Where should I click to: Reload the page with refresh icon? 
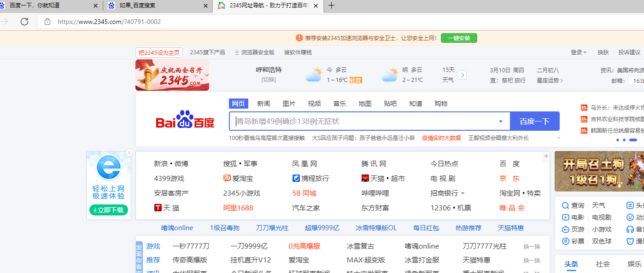[24, 22]
